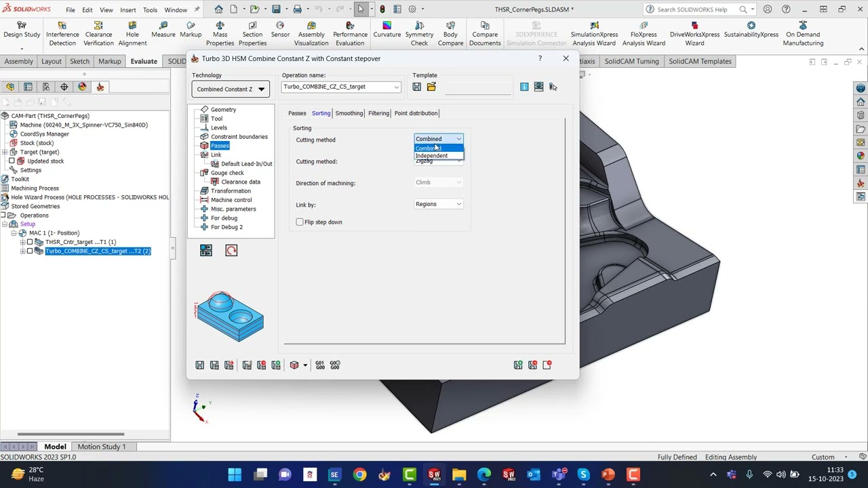Viewport: 868px width, 488px height.
Task: Open the Filtering tab
Action: tap(378, 113)
